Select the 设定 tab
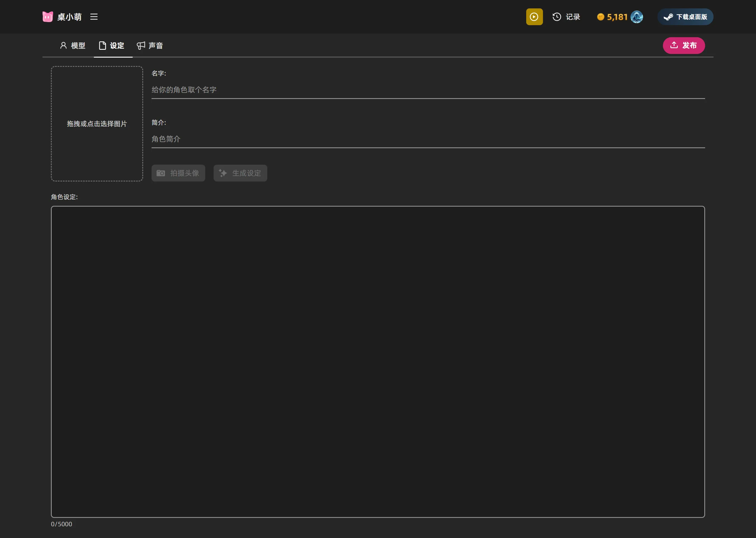Image resolution: width=756 pixels, height=538 pixels. [112, 45]
